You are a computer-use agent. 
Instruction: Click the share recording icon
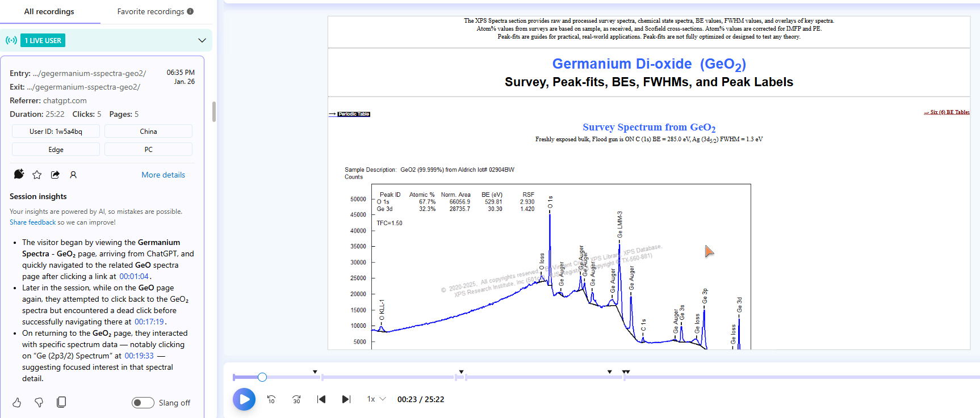click(55, 175)
